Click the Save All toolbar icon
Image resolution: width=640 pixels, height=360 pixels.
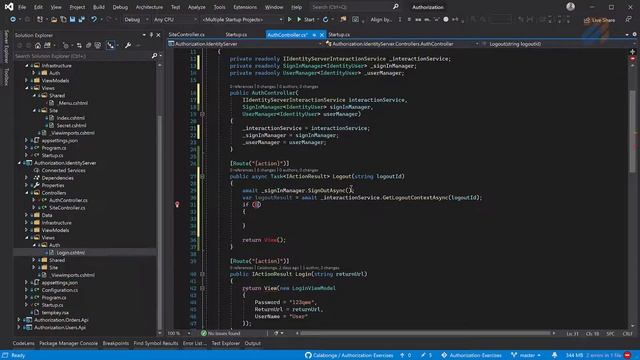click(x=82, y=19)
